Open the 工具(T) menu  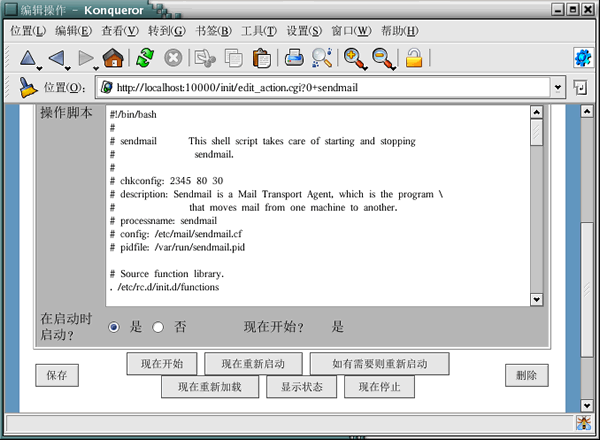(259, 31)
